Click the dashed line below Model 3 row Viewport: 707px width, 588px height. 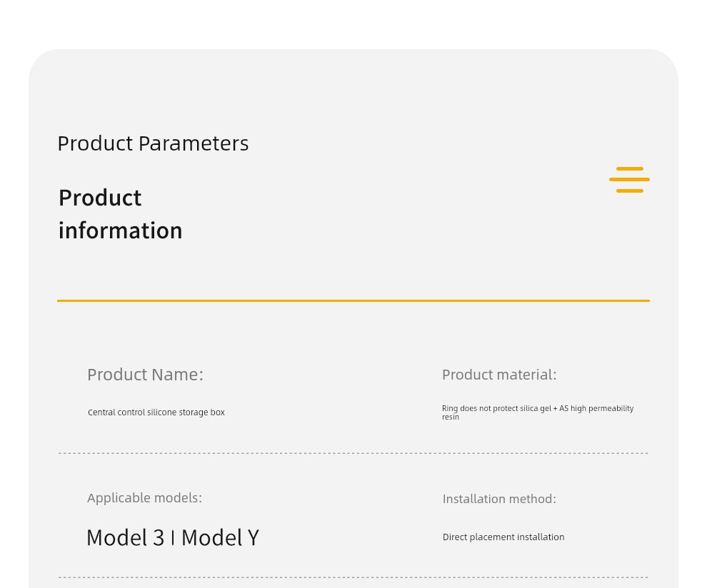353,577
